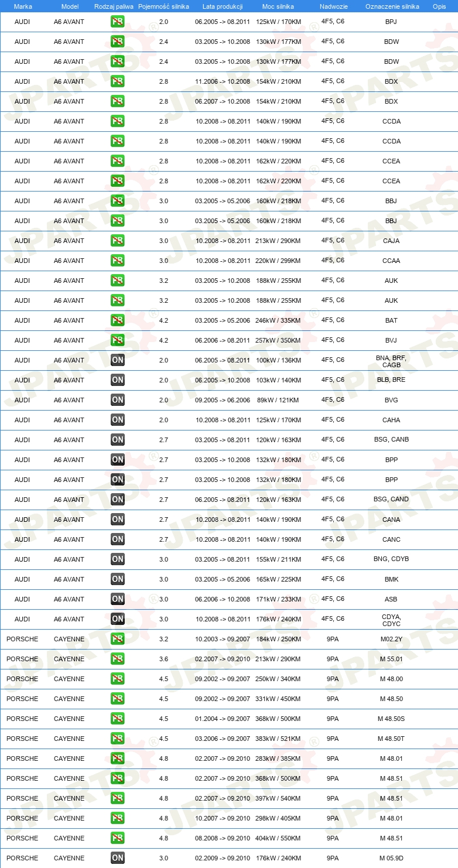Click the Nadwozie column header

tap(333, 6)
